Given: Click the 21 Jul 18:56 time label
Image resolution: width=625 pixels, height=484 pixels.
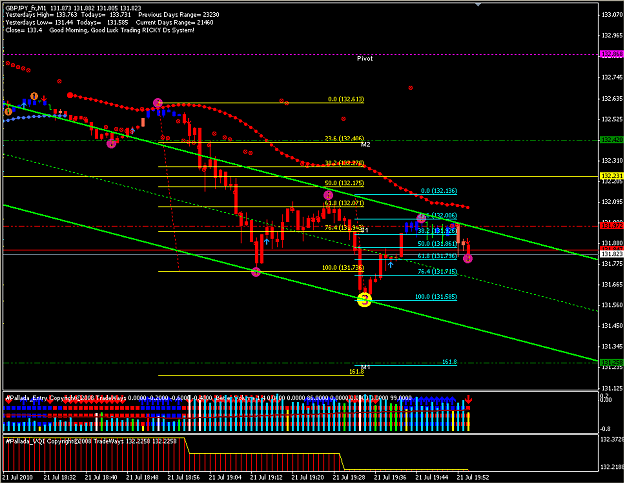Looking at the screenshot, I should pos(184,477).
